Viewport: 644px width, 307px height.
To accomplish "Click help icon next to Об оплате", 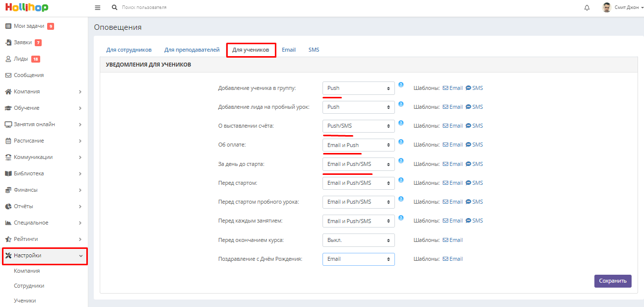I will click(401, 142).
